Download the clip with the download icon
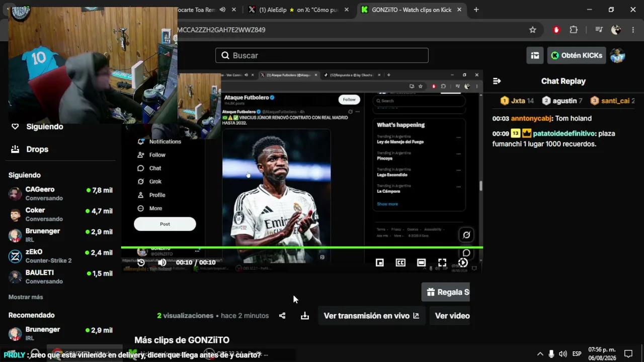This screenshot has width=644, height=362. 305,316
